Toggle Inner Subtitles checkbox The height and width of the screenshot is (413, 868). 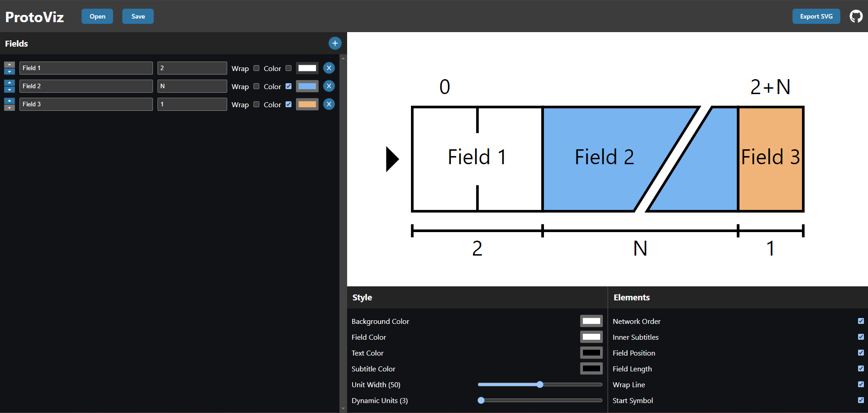[861, 337]
